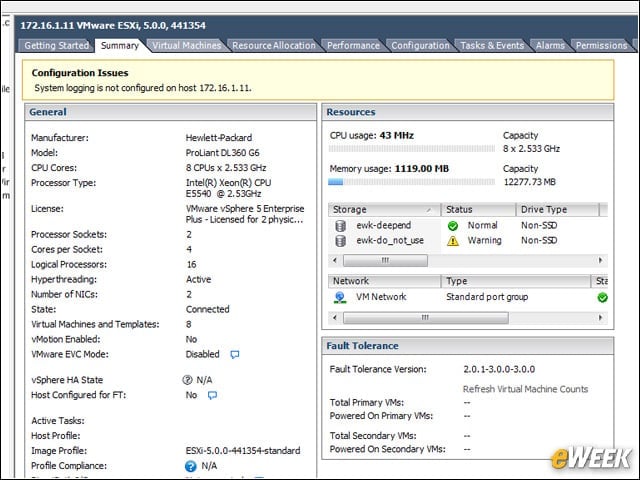Image resolution: width=640 pixels, height=480 pixels.
Task: Open the Performance tab
Action: click(353, 45)
